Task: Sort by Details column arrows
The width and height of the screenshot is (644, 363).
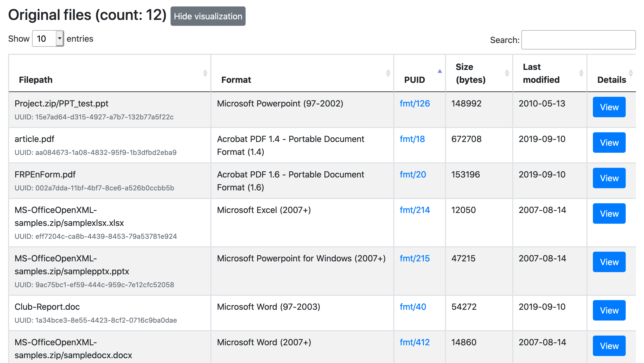Action: (631, 73)
